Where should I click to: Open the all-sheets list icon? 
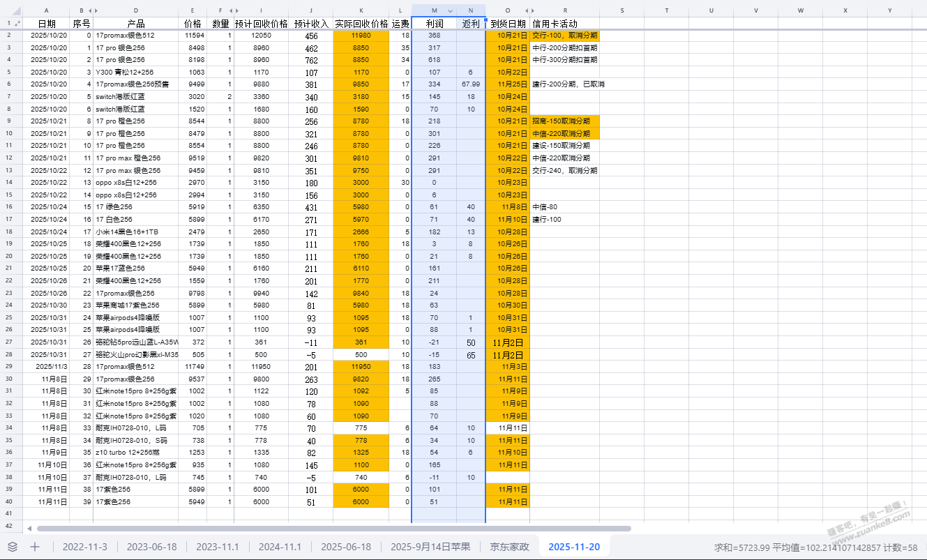point(12,547)
